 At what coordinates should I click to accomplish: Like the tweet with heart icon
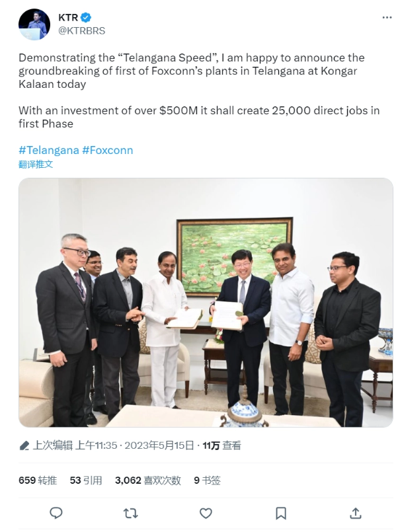click(206, 513)
